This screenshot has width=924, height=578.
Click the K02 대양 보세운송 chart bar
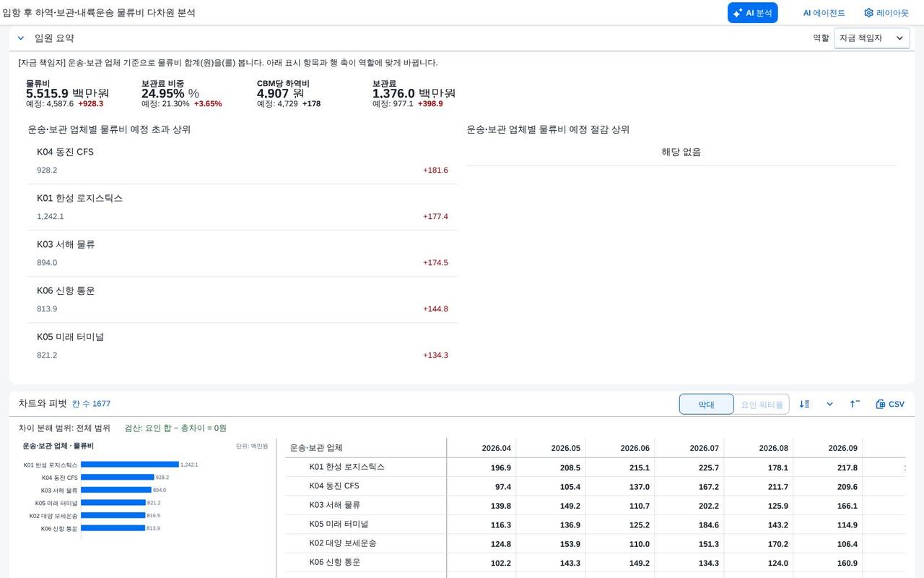click(113, 516)
